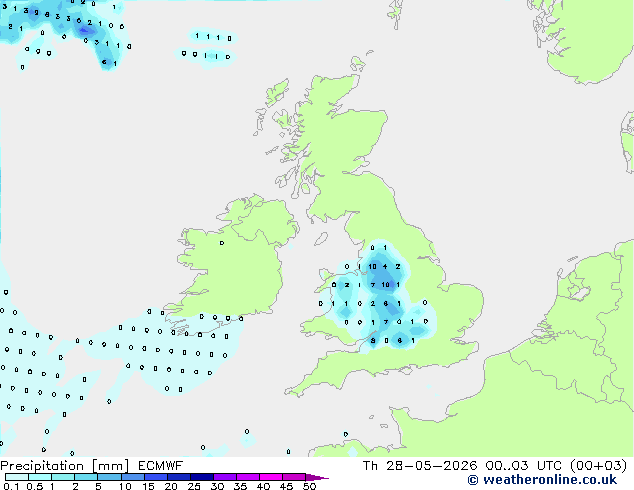Select the 2–5 mm legend color box
The width and height of the screenshot is (634, 490).
(x=86, y=477)
